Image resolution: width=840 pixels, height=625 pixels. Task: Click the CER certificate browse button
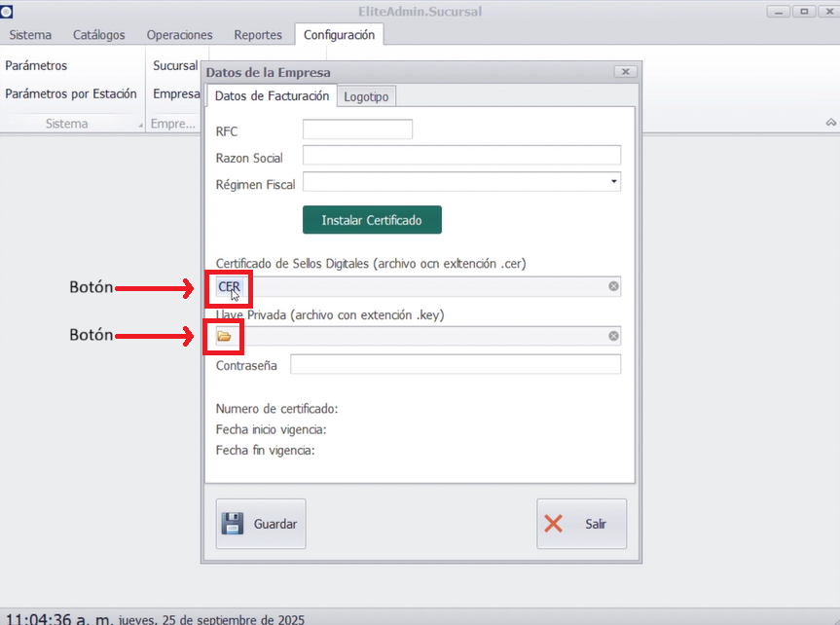pyautogui.click(x=229, y=286)
